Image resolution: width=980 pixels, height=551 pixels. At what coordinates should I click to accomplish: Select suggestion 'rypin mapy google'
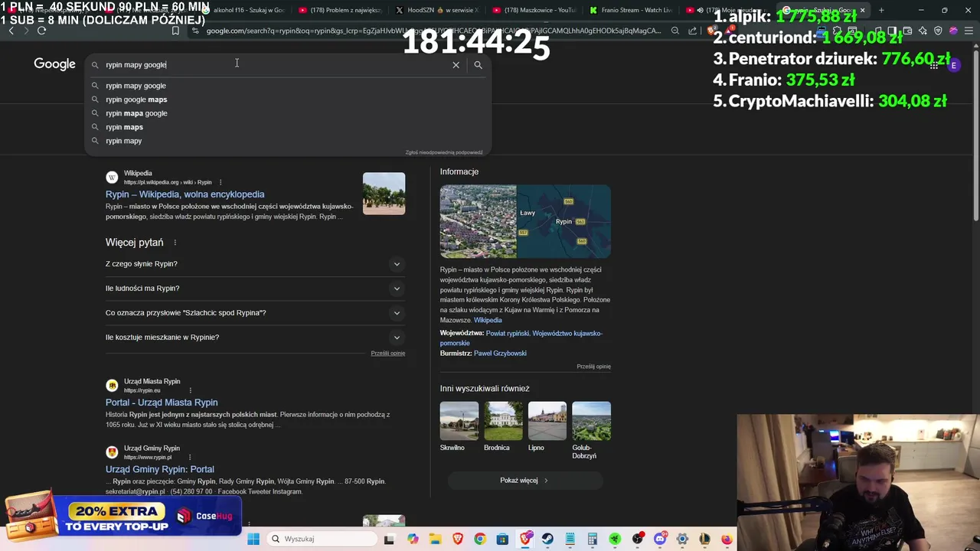(288, 86)
